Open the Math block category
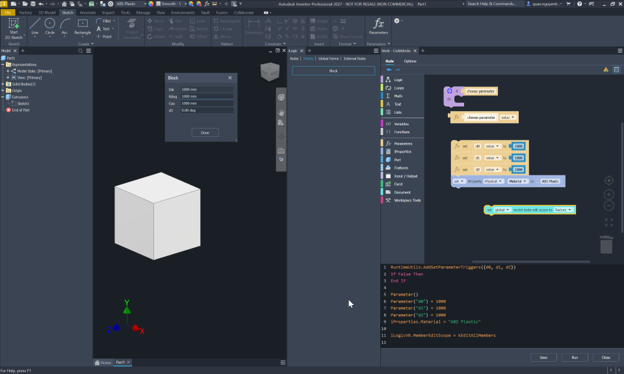The height and width of the screenshot is (374, 624). [x=402, y=96]
